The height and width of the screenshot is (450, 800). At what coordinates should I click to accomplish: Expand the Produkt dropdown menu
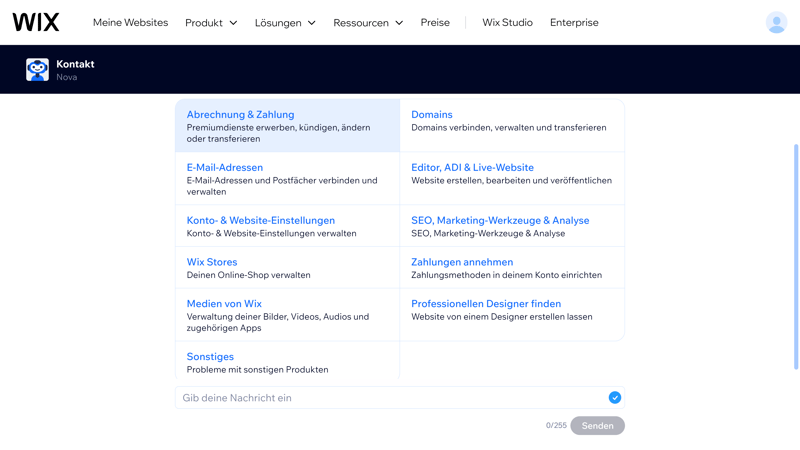tap(211, 22)
